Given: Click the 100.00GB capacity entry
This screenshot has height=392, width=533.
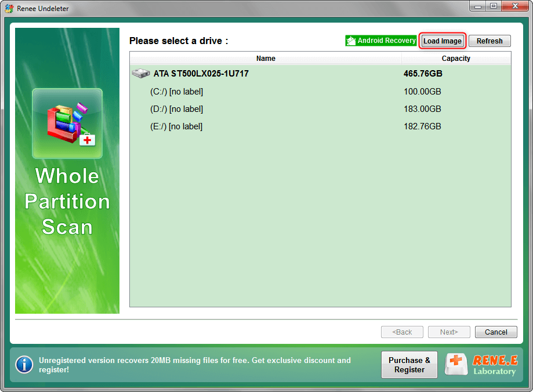Looking at the screenshot, I should coord(422,92).
